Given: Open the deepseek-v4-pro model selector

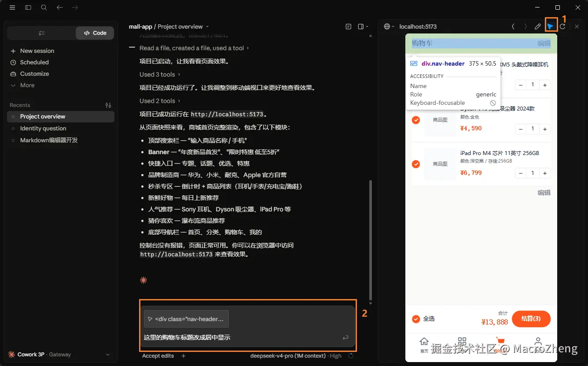Looking at the screenshot, I should point(296,356).
